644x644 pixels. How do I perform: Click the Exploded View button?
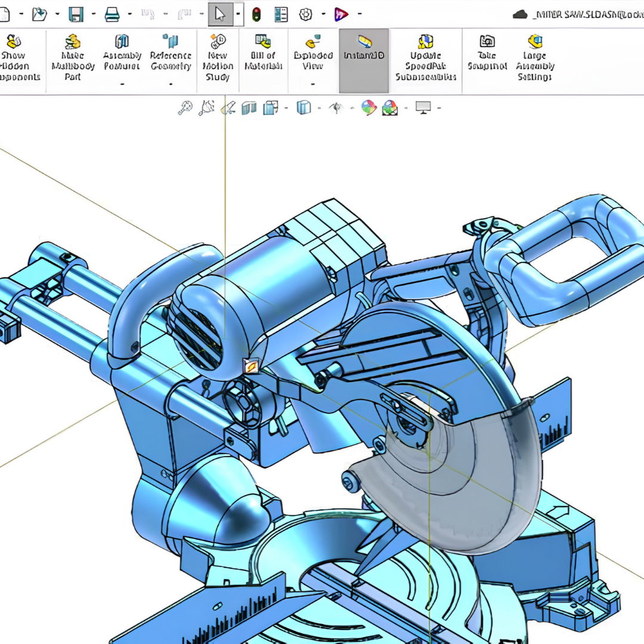[313, 52]
